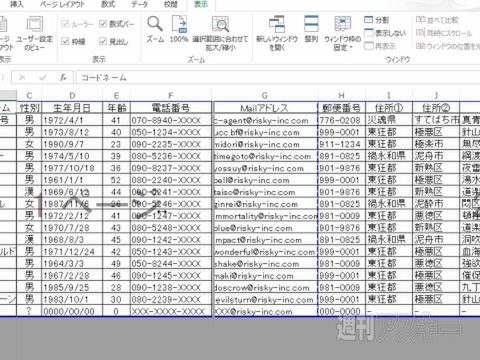
Task: Select mail cell wonderful@risky-inc.com
Action: pos(265,252)
